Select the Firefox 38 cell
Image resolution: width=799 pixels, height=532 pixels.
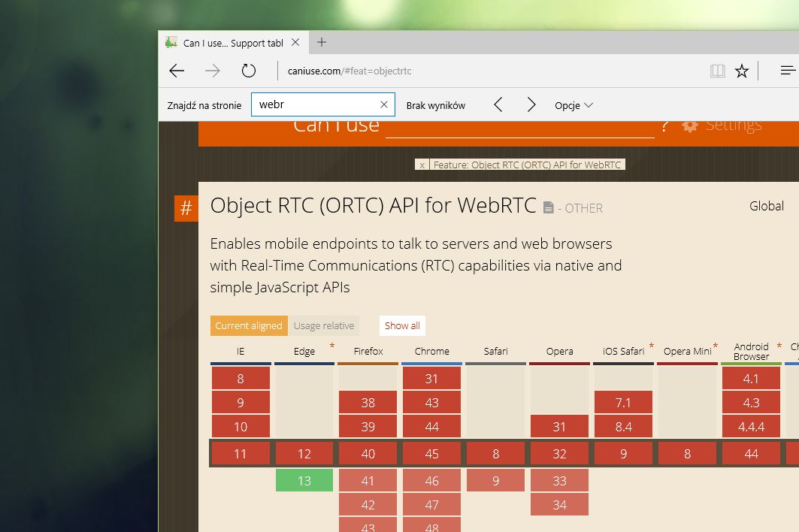(x=368, y=403)
